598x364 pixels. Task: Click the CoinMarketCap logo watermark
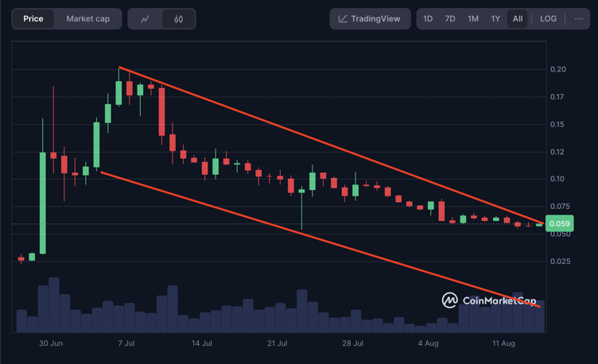[489, 300]
